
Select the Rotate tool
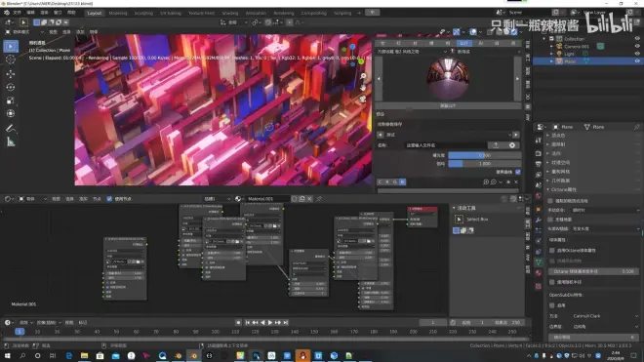click(11, 87)
